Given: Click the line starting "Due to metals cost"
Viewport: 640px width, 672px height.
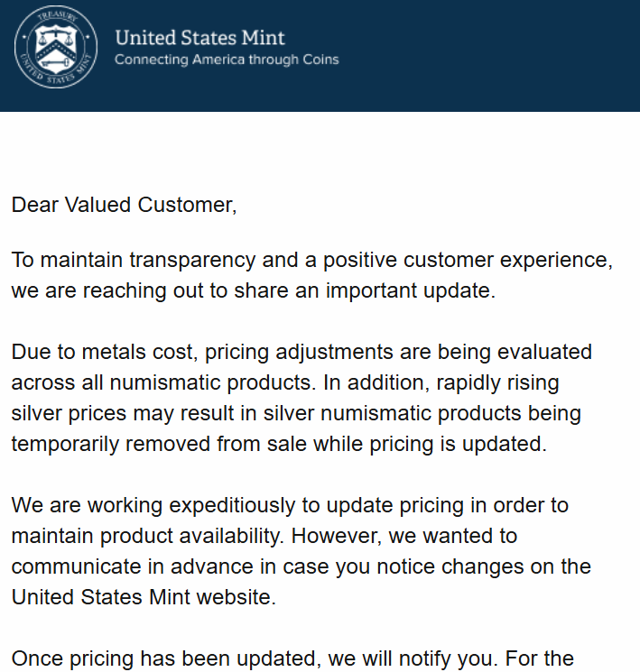Looking at the screenshot, I should click(301, 352).
